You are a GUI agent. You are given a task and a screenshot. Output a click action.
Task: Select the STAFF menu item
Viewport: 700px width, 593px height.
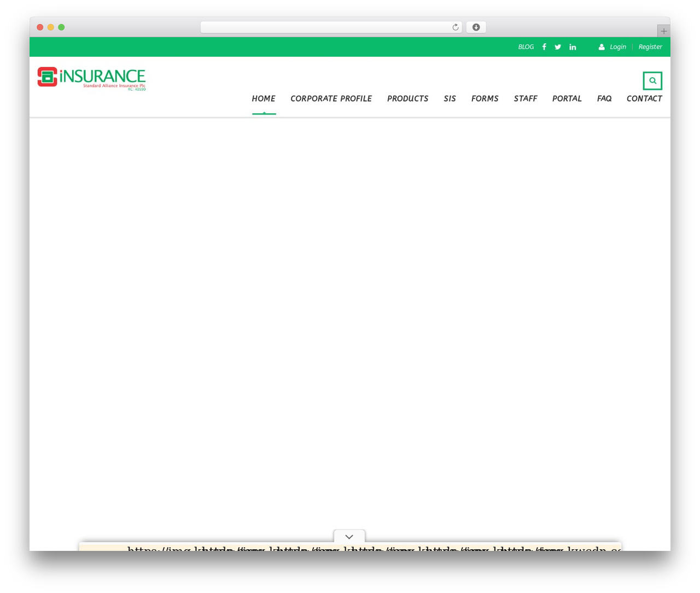point(526,98)
